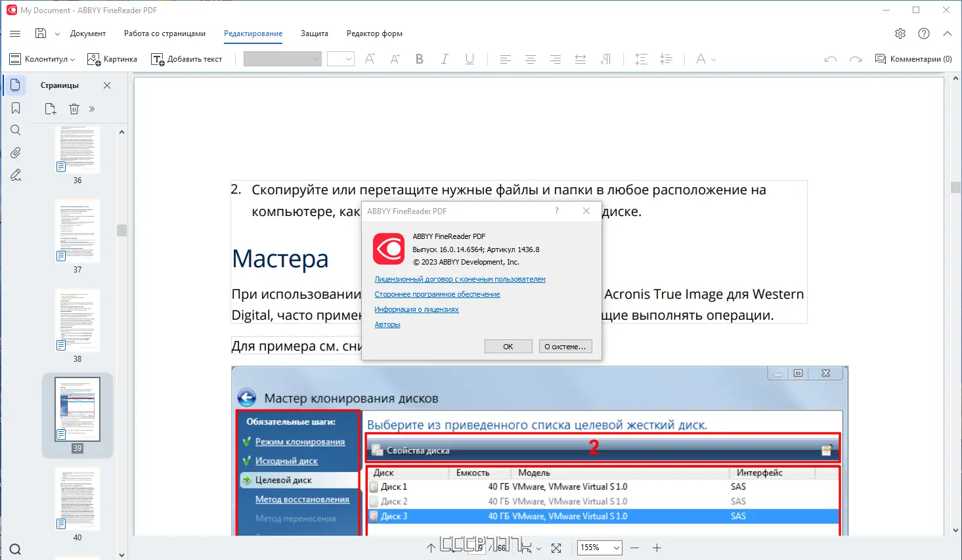Open the Колонтитул dropdown

(41, 58)
